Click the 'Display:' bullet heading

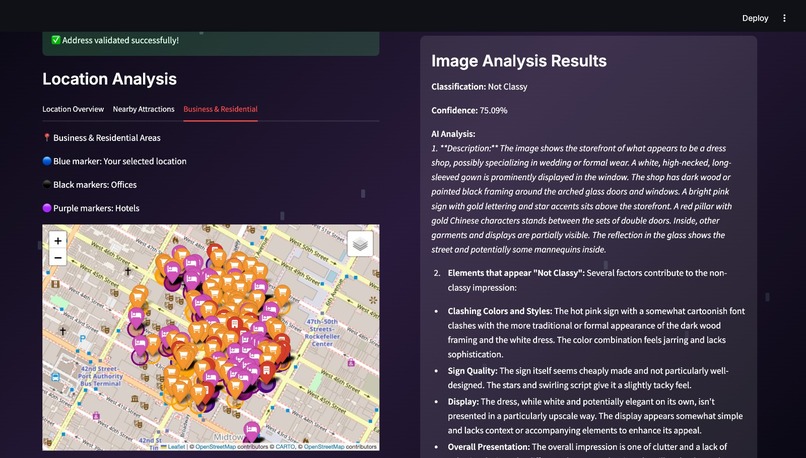click(x=463, y=401)
